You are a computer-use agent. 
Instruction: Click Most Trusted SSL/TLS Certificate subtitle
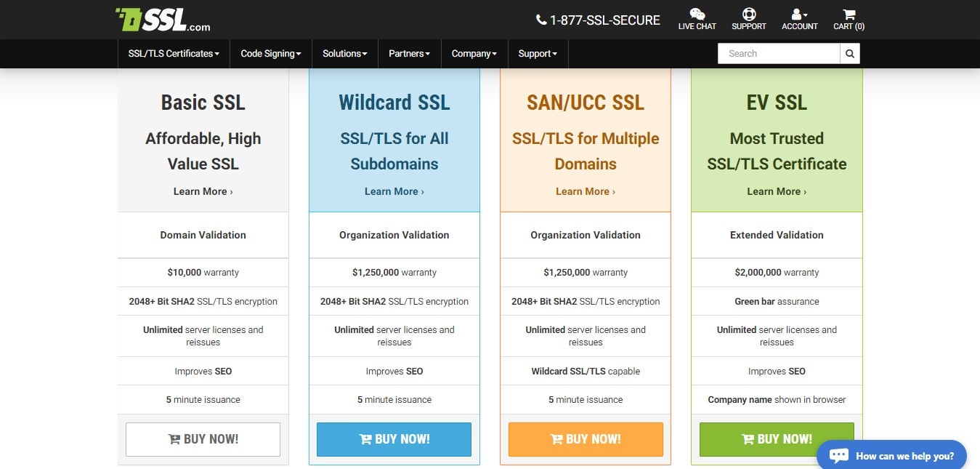[x=777, y=151]
